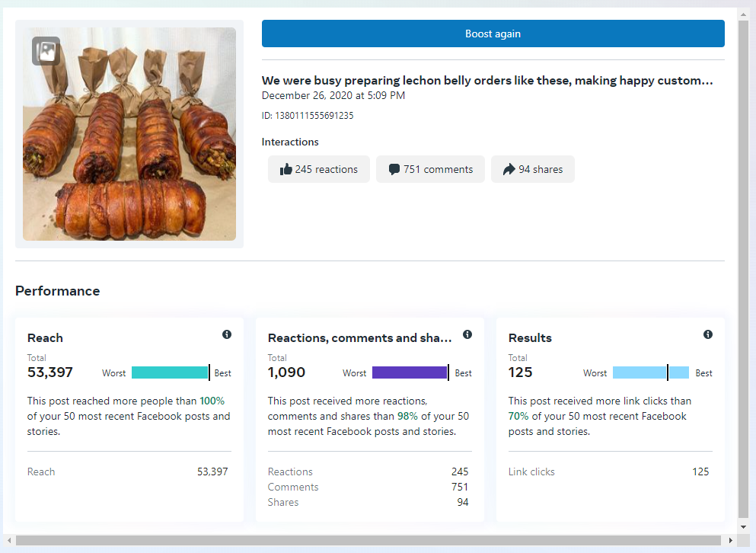This screenshot has width=756, height=553.
Task: Click the vertical scrollbar down arrow
Action: [x=743, y=526]
